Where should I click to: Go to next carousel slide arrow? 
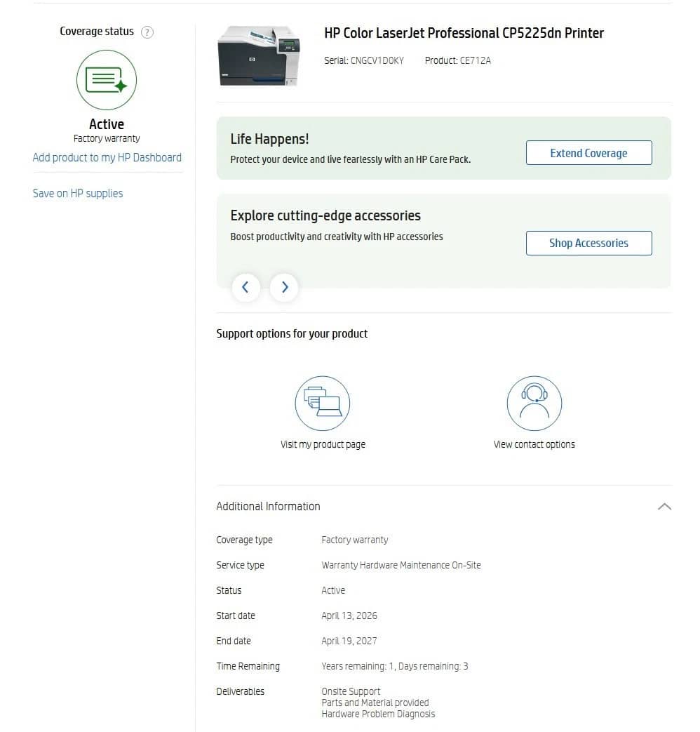click(x=284, y=287)
